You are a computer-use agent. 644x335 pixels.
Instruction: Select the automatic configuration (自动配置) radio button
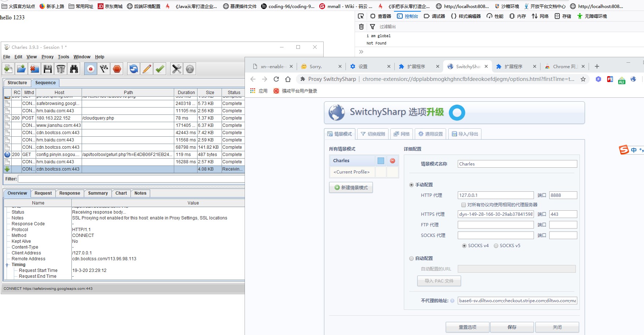point(411,258)
